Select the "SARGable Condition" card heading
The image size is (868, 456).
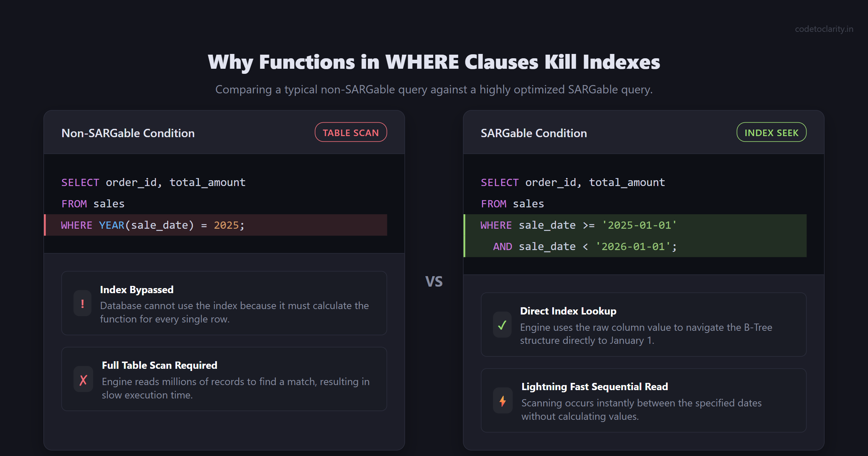pos(534,133)
